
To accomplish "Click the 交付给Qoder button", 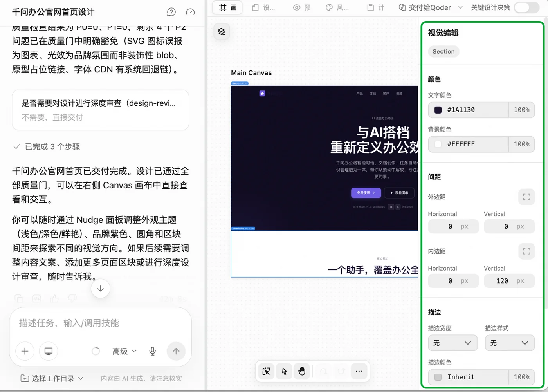I will click(x=425, y=7).
